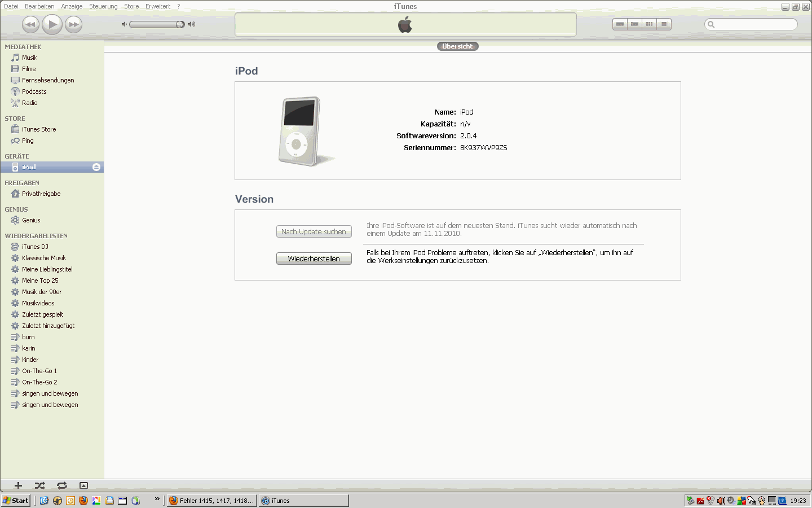Click the add playlist plus button

click(18, 485)
